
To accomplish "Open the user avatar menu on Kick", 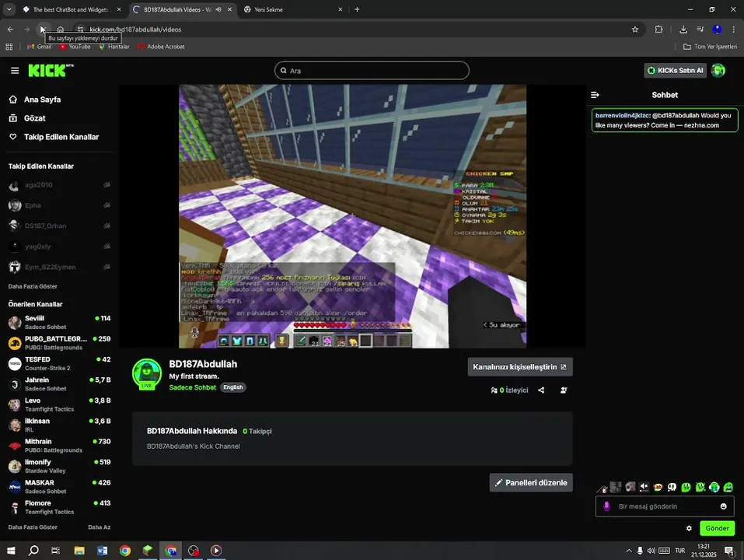I will pos(718,70).
